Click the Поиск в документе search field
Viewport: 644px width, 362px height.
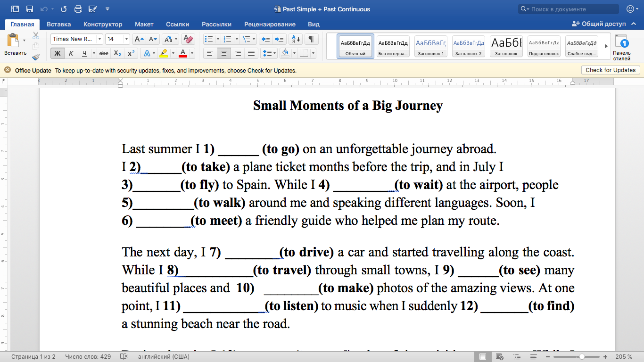[x=573, y=9]
